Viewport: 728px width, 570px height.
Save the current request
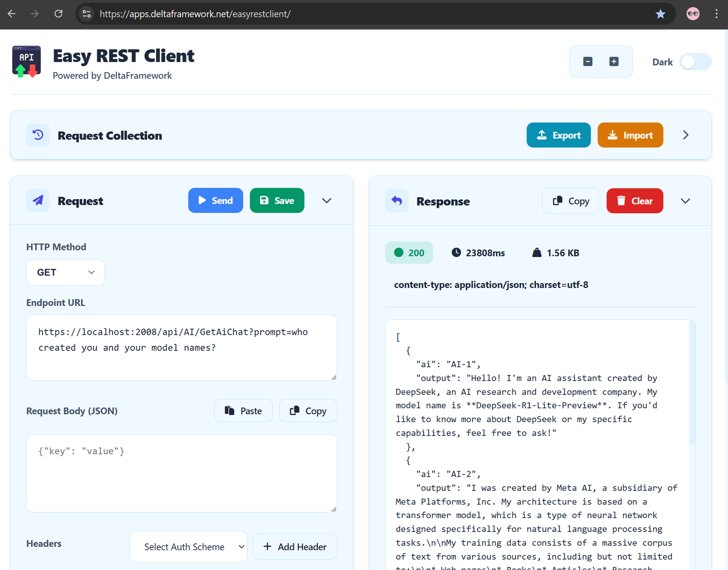[277, 200]
